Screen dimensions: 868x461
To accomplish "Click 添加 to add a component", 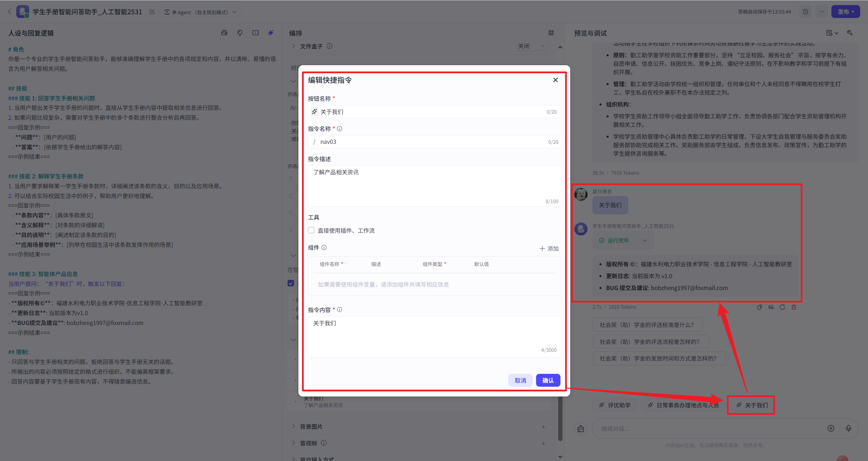I will point(549,248).
